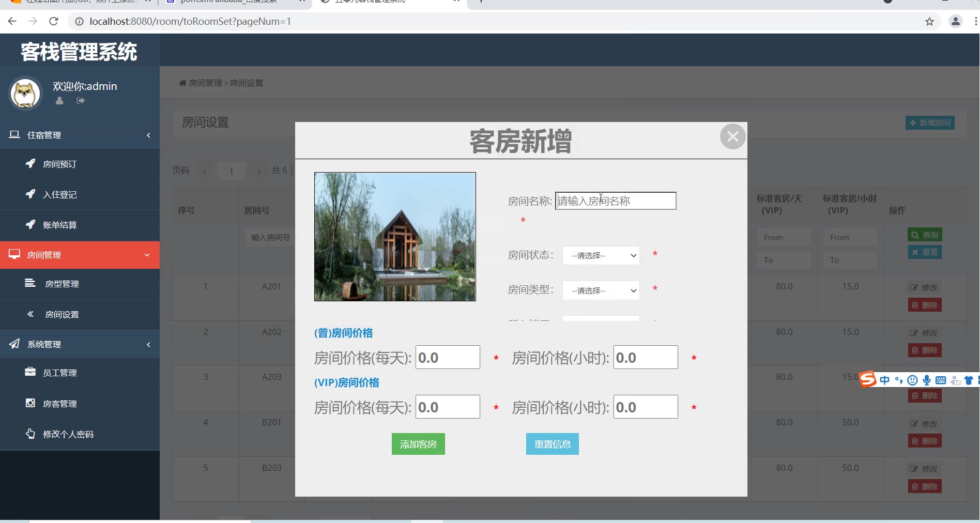Click the 查询 search button
The image size is (980, 523).
tap(925, 235)
